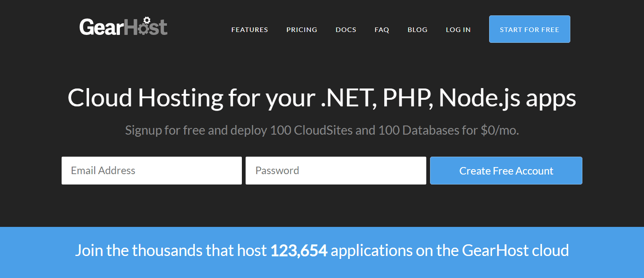
Task: Visit the BLOG
Action: 417,30
